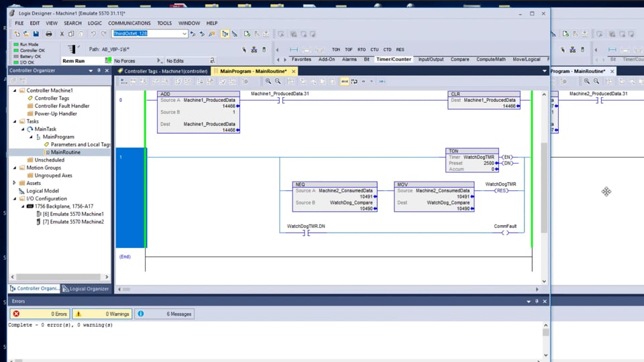
Task: Expand the Assets tree node
Action: [x=14, y=183]
